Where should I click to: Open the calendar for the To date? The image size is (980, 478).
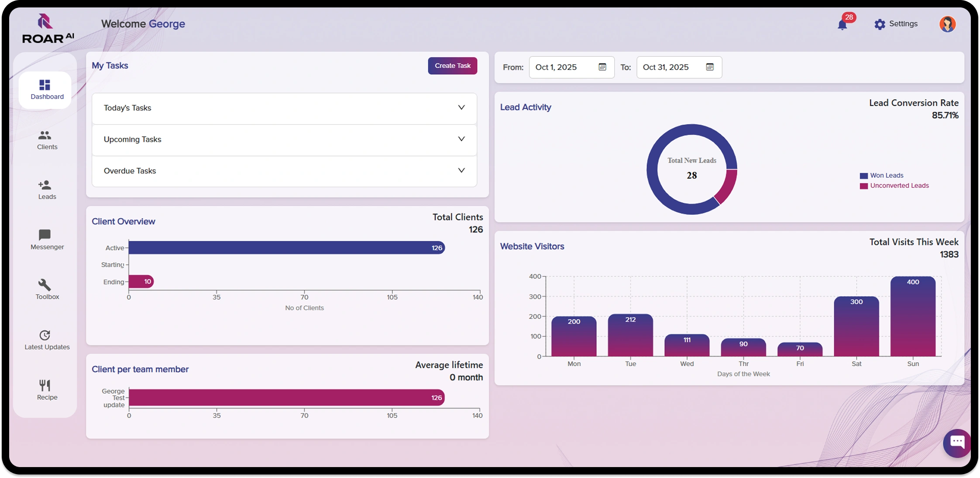click(x=710, y=67)
